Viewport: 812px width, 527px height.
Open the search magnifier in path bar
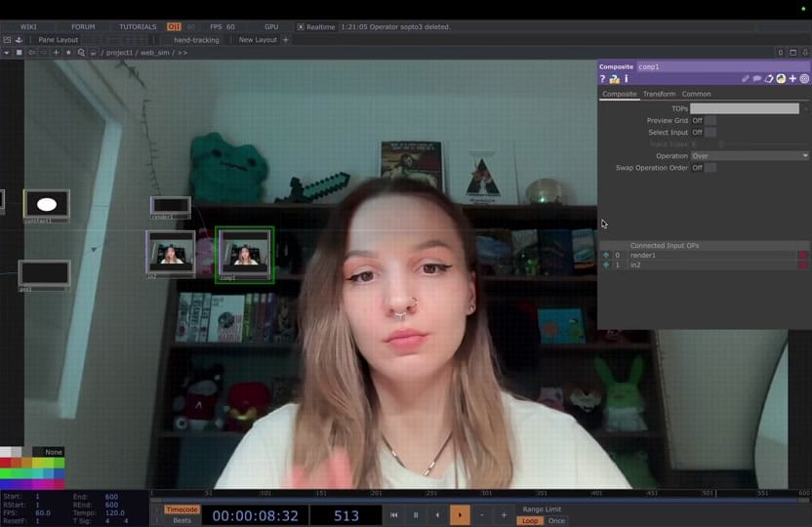point(81,53)
